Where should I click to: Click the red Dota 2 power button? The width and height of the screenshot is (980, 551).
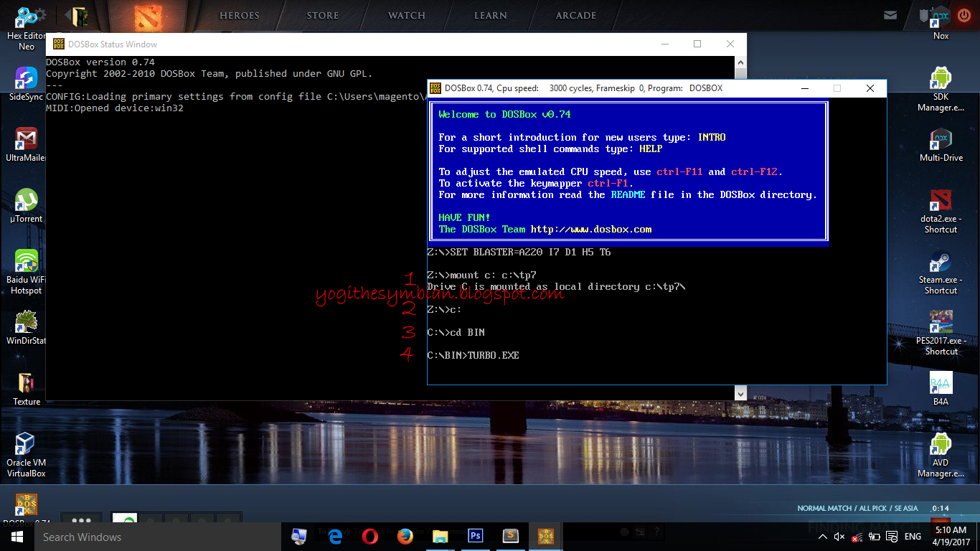(x=964, y=15)
